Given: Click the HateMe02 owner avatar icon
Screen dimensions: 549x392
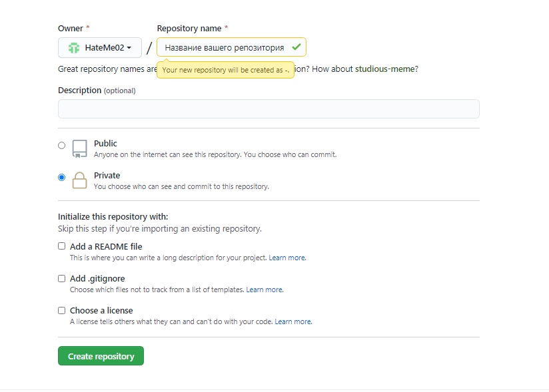Looking at the screenshot, I should click(x=75, y=48).
